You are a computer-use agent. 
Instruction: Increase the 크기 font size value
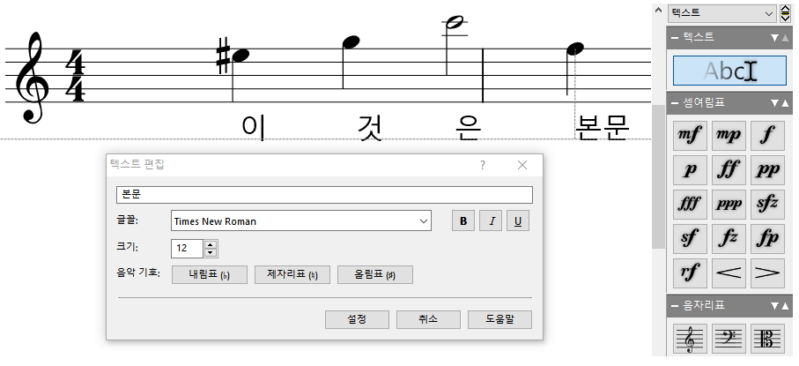click(210, 244)
